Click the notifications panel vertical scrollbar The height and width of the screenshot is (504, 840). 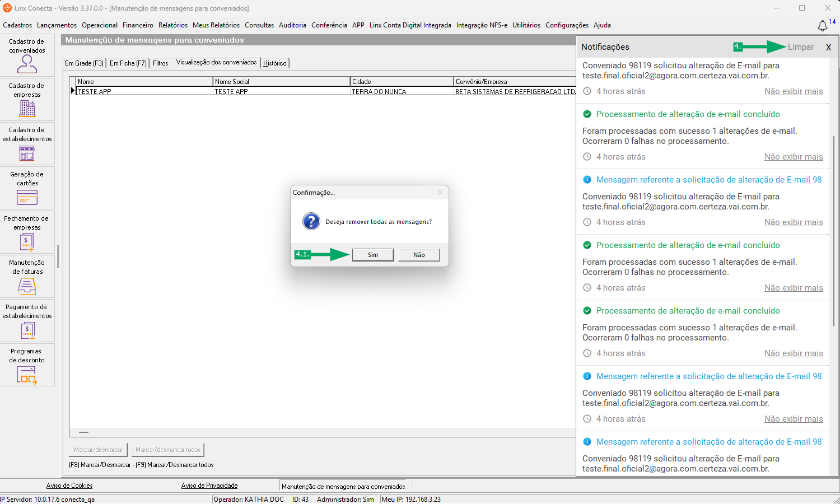pyautogui.click(x=834, y=224)
